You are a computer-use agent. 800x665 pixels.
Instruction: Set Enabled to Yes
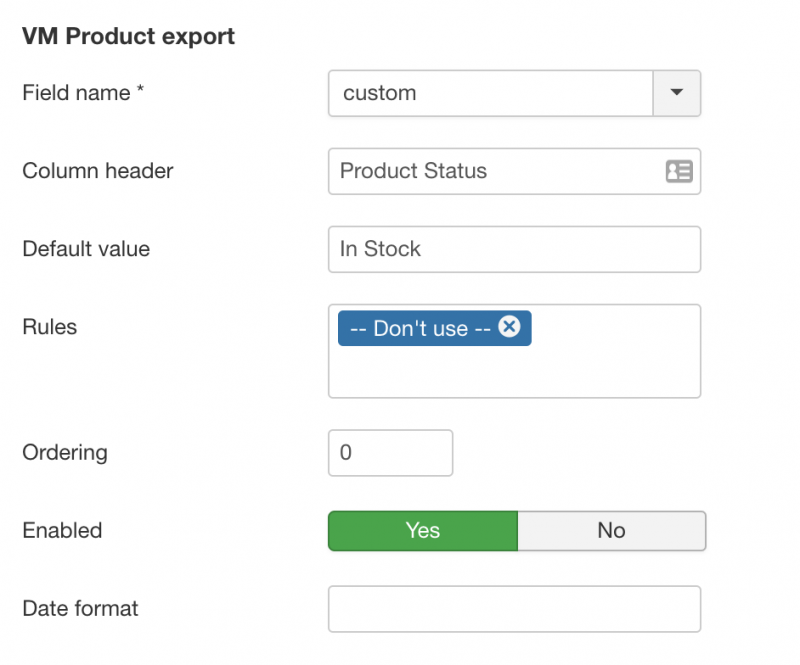[423, 531]
